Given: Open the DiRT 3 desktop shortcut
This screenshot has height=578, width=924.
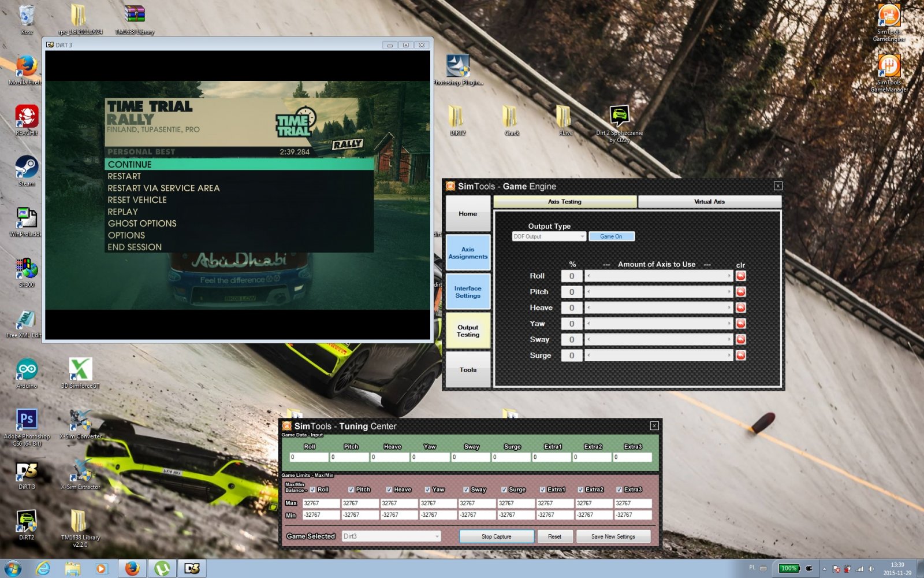Looking at the screenshot, I should [x=27, y=475].
